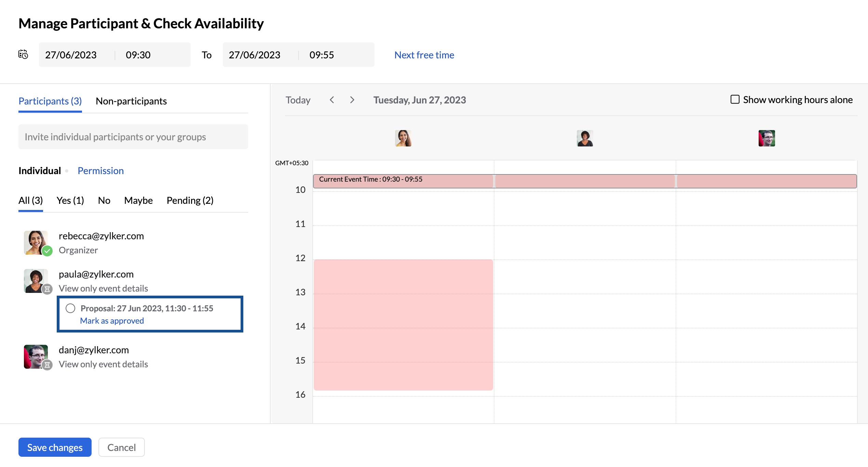Click Save changes button

55,447
